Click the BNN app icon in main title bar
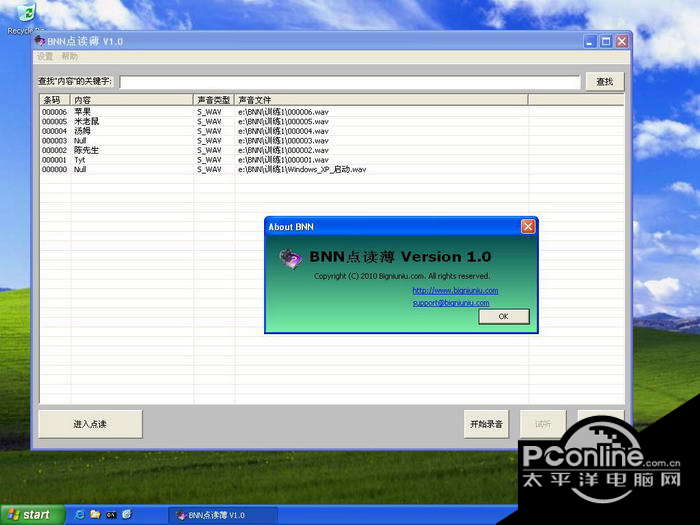700x525 pixels. click(40, 41)
